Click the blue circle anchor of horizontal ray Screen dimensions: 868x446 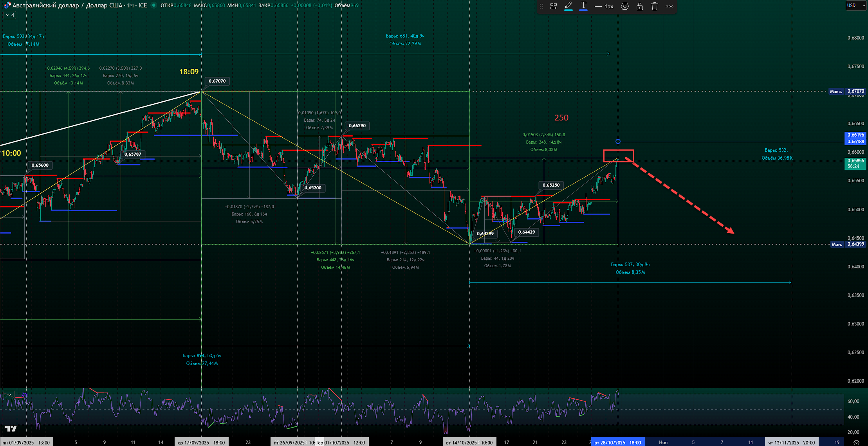tap(618, 142)
